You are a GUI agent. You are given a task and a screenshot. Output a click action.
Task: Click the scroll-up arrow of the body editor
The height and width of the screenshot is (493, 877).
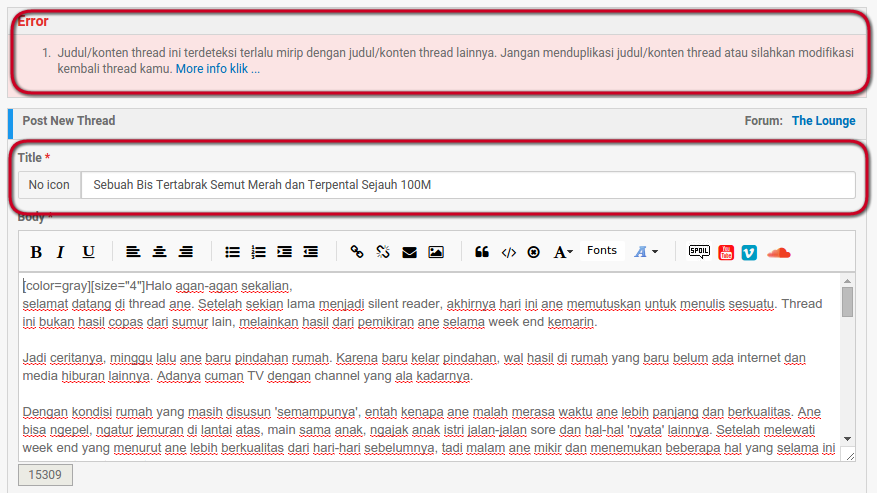pyautogui.click(x=847, y=280)
